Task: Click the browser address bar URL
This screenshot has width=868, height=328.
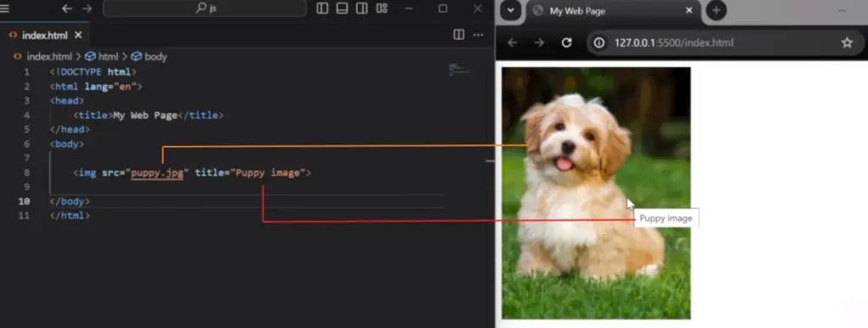Action: (x=674, y=42)
